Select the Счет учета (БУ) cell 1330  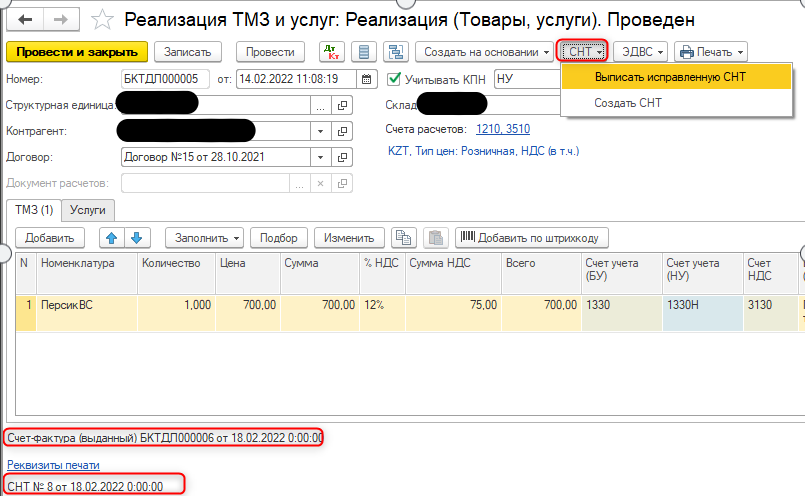tap(622, 312)
